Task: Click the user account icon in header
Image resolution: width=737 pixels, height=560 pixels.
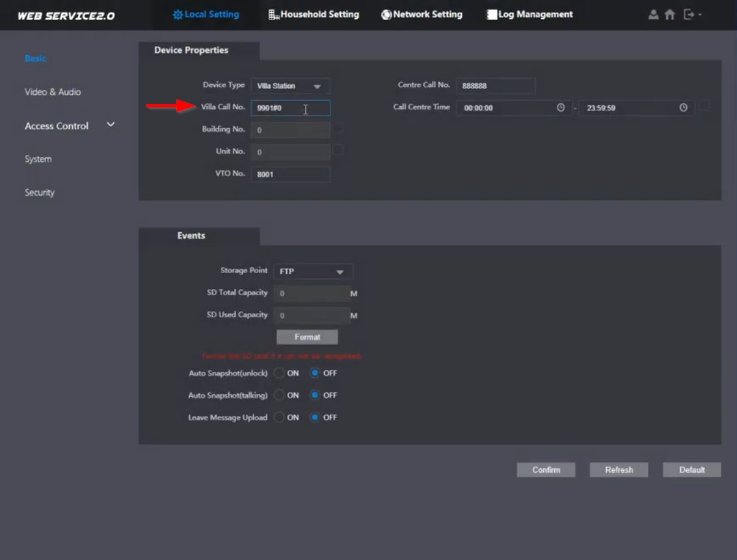Action: (654, 14)
